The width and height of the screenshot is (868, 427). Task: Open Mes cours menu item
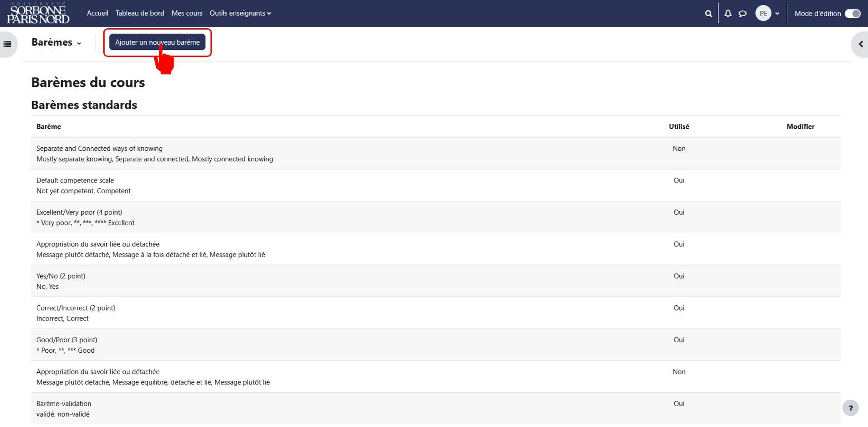coord(187,13)
